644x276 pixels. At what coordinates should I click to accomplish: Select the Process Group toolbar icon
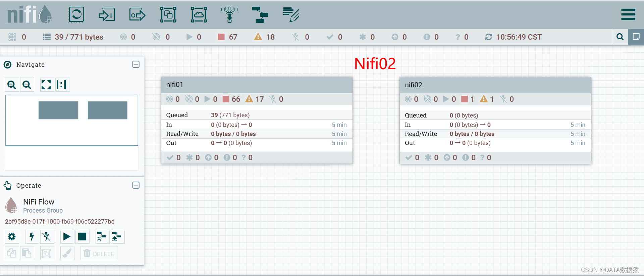coord(168,15)
